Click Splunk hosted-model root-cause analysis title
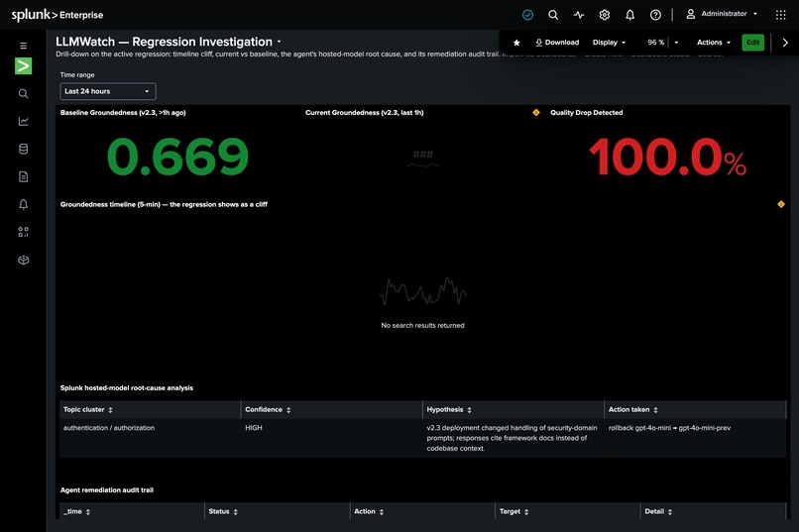 126,388
